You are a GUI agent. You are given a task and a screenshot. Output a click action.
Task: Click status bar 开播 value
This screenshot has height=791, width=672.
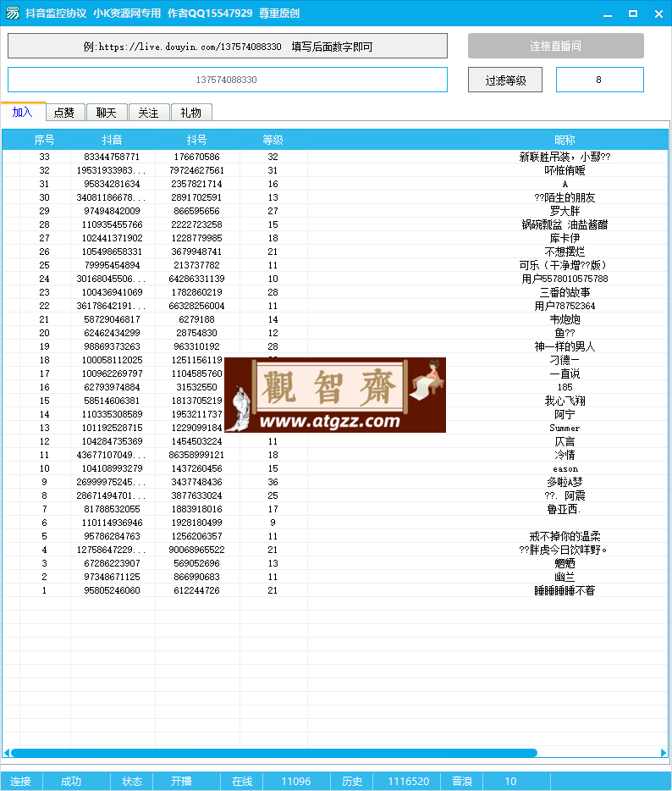coord(181,782)
